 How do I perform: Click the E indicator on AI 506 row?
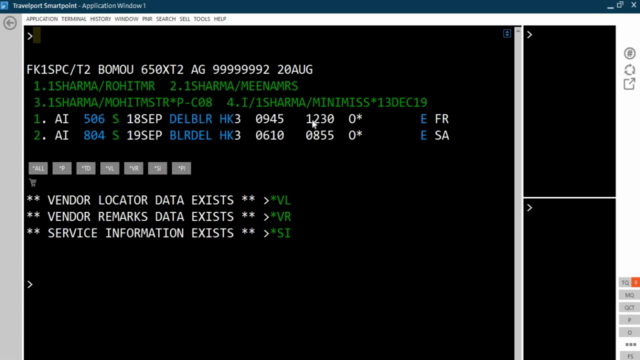423,119
